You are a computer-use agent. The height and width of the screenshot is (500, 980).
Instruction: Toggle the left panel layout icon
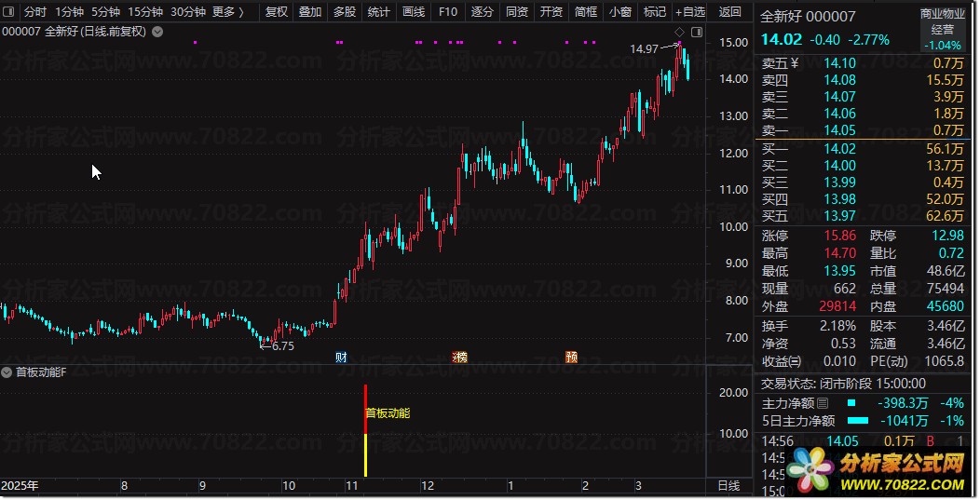(8, 12)
